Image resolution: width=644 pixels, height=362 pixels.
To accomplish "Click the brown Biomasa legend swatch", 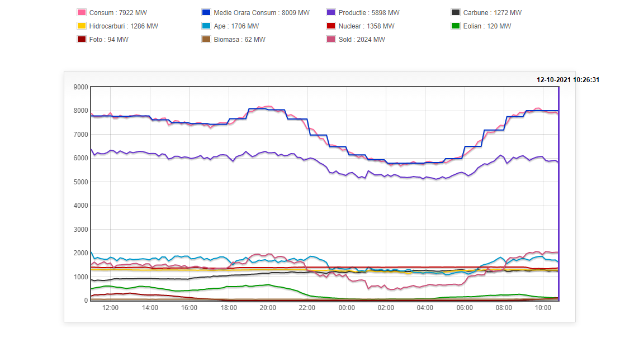I will [206, 40].
